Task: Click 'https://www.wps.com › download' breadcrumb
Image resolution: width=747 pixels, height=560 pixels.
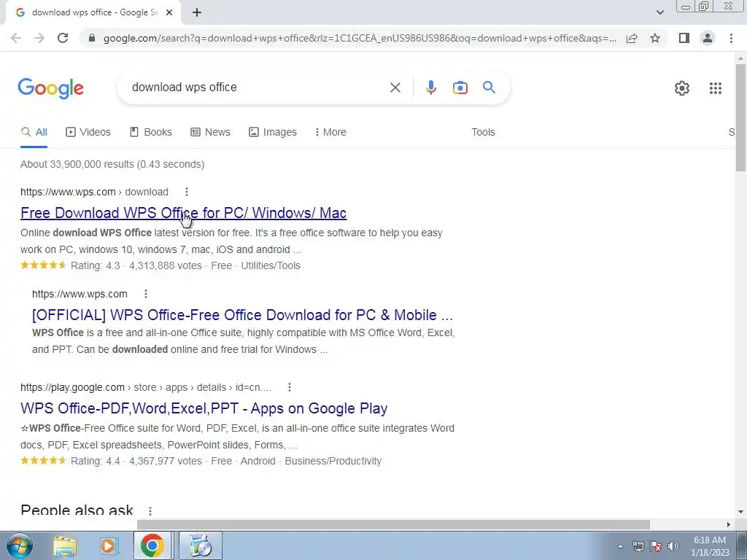Action: point(94,192)
